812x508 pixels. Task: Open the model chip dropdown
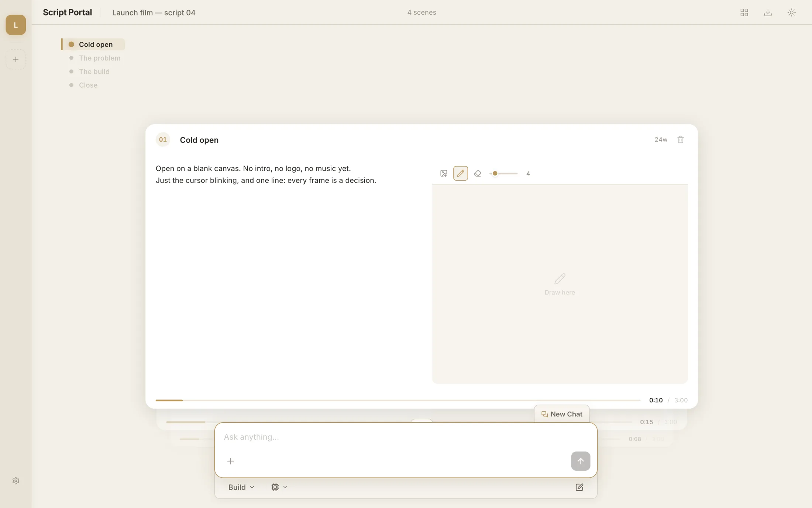pos(279,487)
